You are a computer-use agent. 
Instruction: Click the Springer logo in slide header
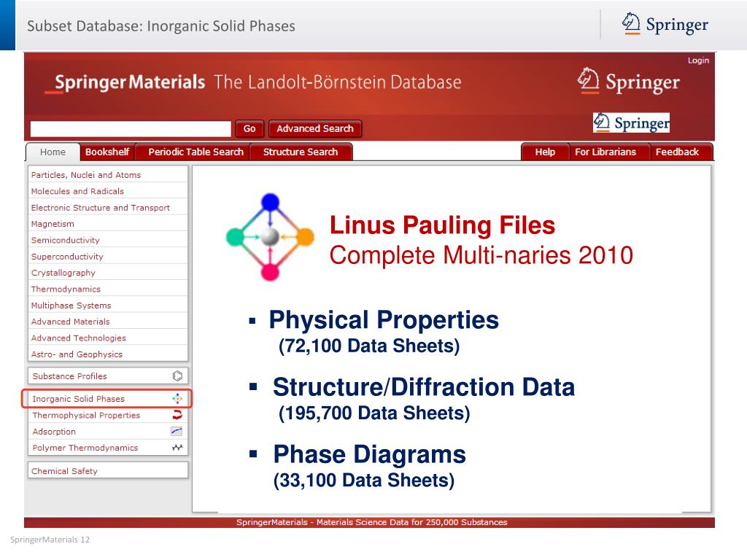tap(665, 24)
